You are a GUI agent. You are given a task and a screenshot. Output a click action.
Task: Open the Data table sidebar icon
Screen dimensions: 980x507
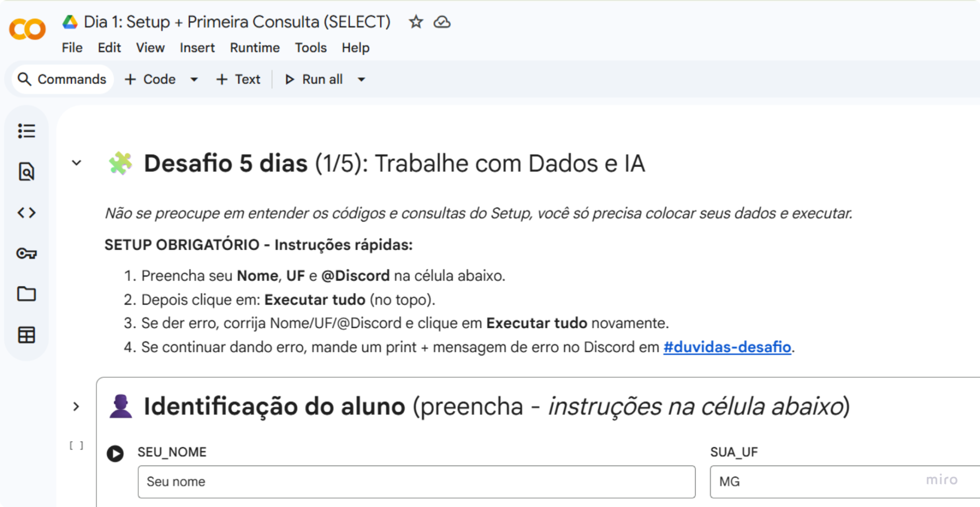tap(27, 335)
